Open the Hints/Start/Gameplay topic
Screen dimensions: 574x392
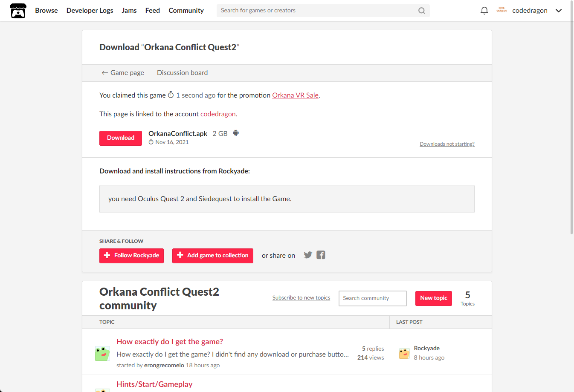pyautogui.click(x=154, y=384)
